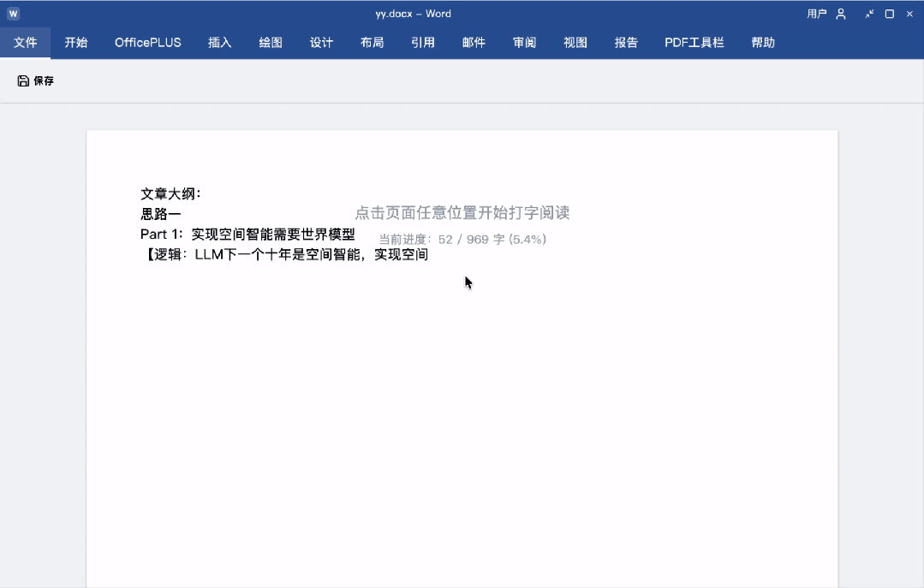Click the user account profile icon

point(841,14)
